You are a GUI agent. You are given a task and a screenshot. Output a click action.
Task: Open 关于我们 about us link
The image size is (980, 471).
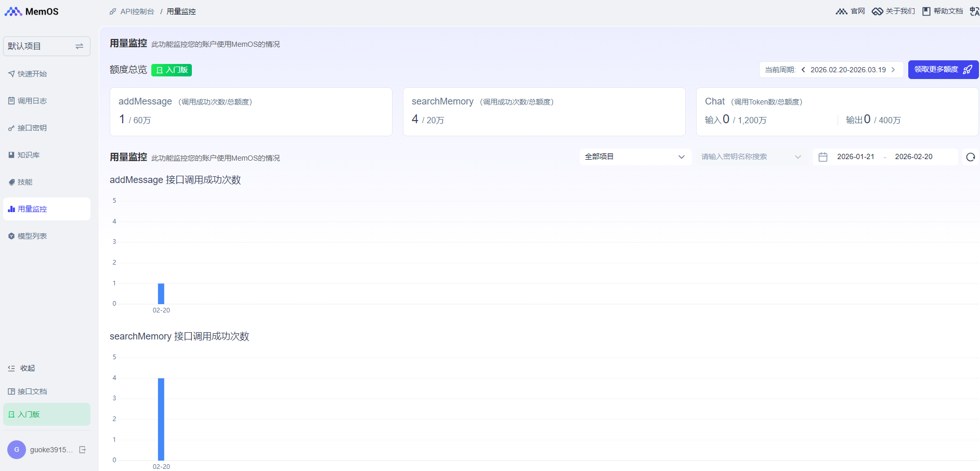894,11
